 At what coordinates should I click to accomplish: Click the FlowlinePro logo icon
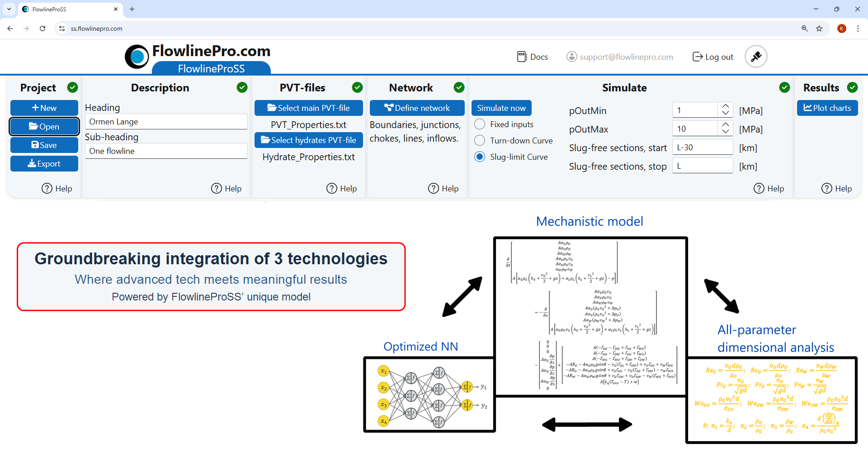click(137, 57)
